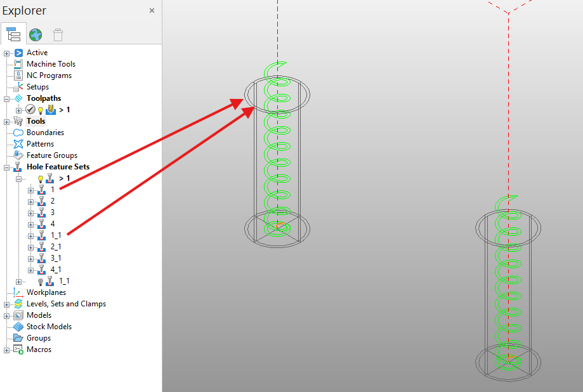Viewport: 583px width, 392px height.
Task: Select the Patterns icon
Action: point(17,143)
